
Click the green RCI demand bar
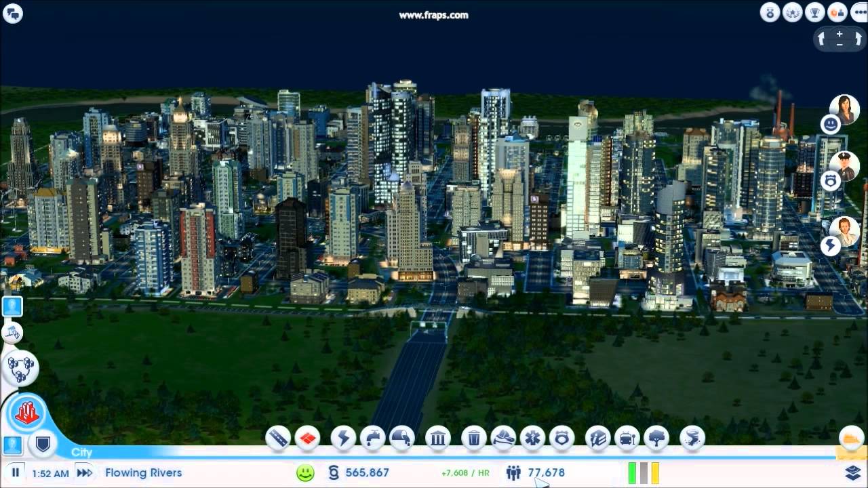(x=632, y=472)
